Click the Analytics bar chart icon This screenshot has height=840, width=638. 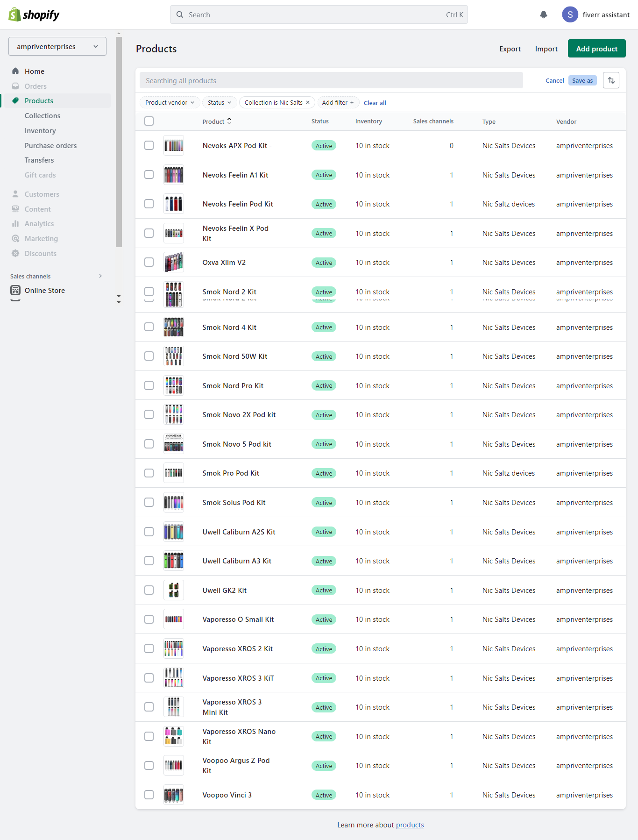coord(15,224)
